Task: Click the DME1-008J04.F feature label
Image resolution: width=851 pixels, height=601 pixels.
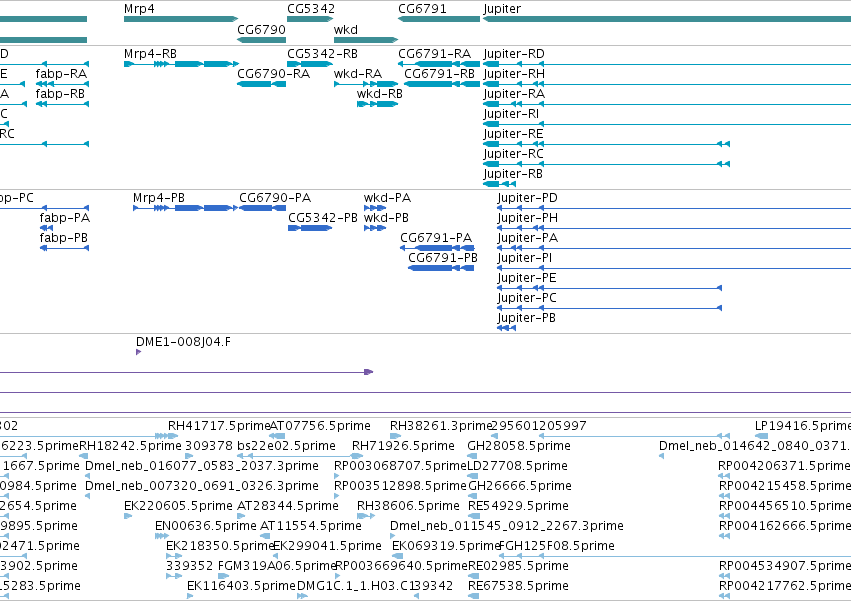Action: pyautogui.click(x=183, y=342)
